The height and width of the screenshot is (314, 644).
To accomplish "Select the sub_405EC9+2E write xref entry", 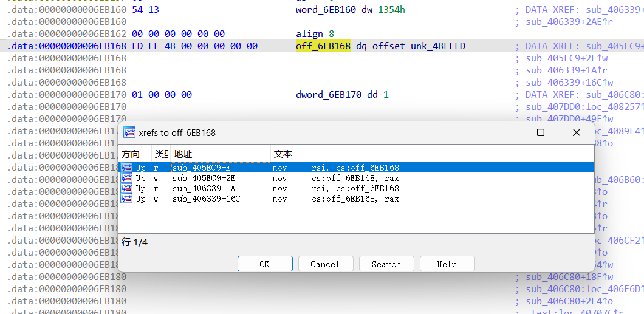I will click(x=204, y=178).
